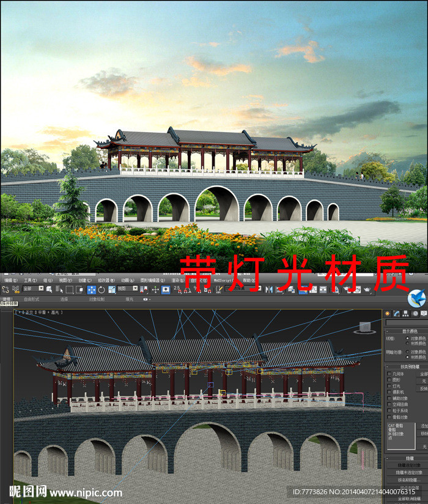Open the Modify command panel tab
This screenshot has height=504, width=428.
(x=396, y=314)
